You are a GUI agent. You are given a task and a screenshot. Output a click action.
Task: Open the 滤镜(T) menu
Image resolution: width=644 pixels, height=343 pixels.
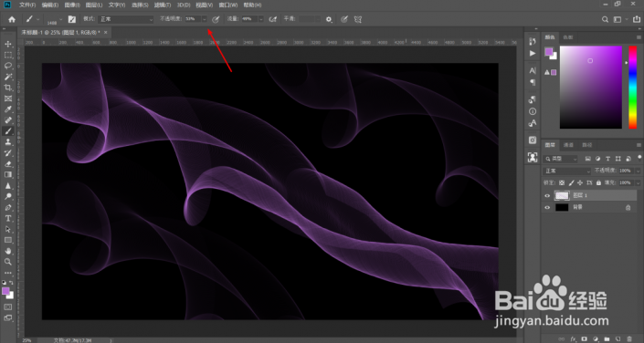pos(163,5)
